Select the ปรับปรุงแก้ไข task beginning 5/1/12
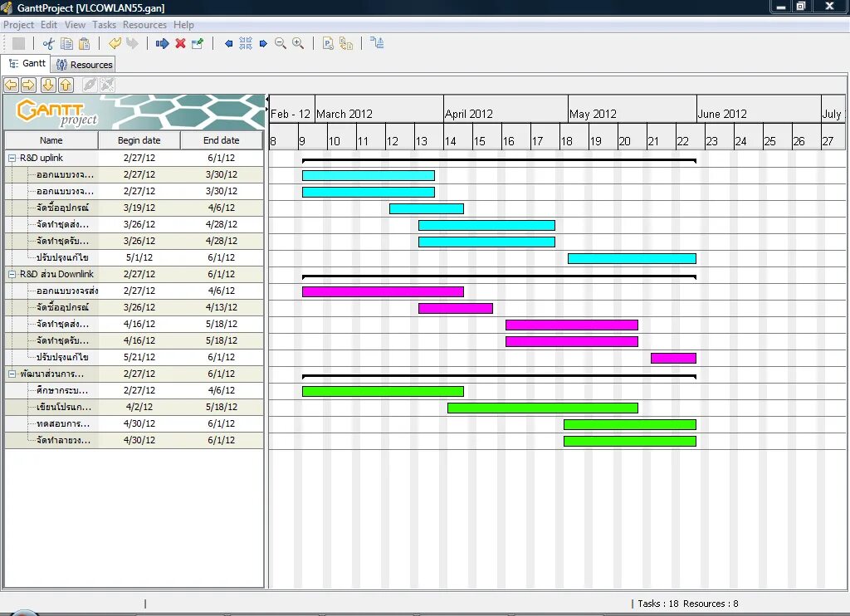 [62, 257]
